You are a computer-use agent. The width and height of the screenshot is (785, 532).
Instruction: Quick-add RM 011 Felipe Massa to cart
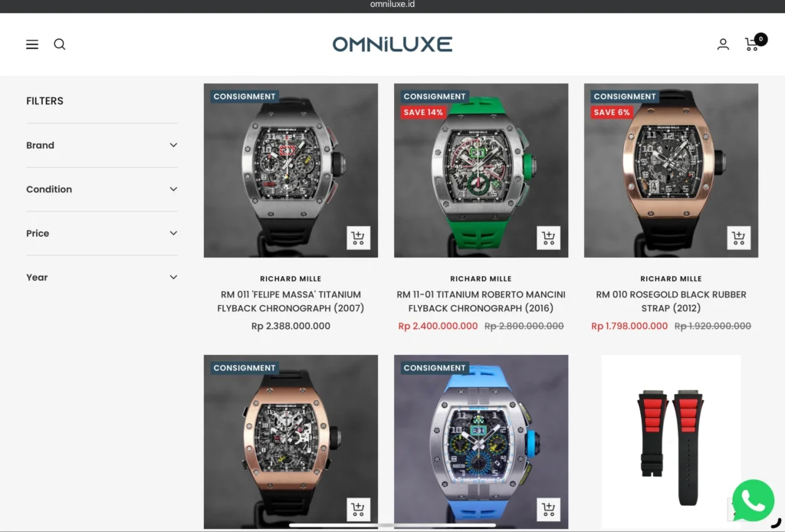coord(358,238)
